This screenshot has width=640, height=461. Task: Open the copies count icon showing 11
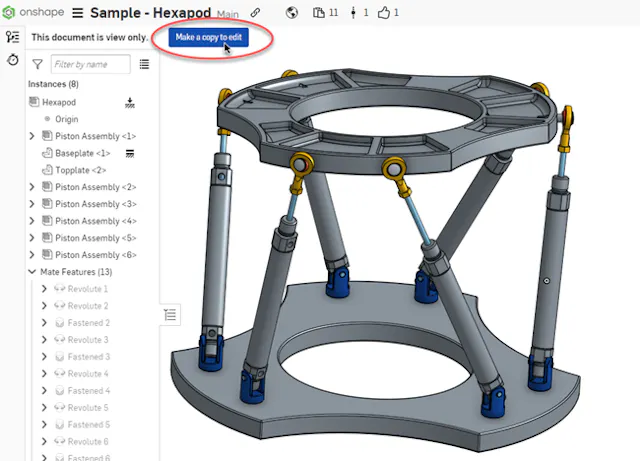click(x=325, y=13)
